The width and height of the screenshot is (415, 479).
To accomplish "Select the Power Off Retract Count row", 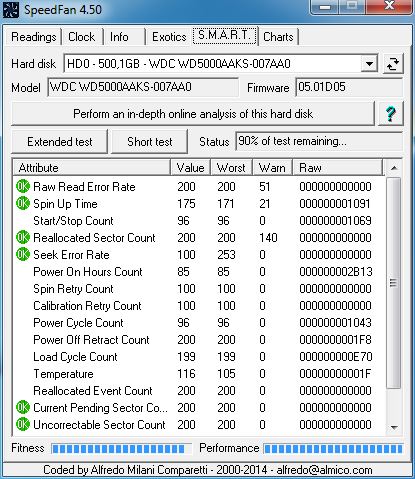I will [199, 339].
